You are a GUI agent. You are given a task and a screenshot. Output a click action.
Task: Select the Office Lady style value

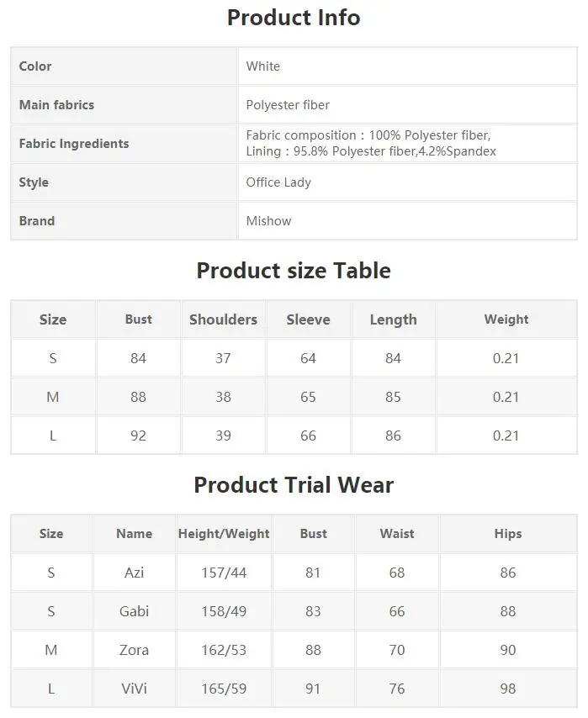[278, 182]
